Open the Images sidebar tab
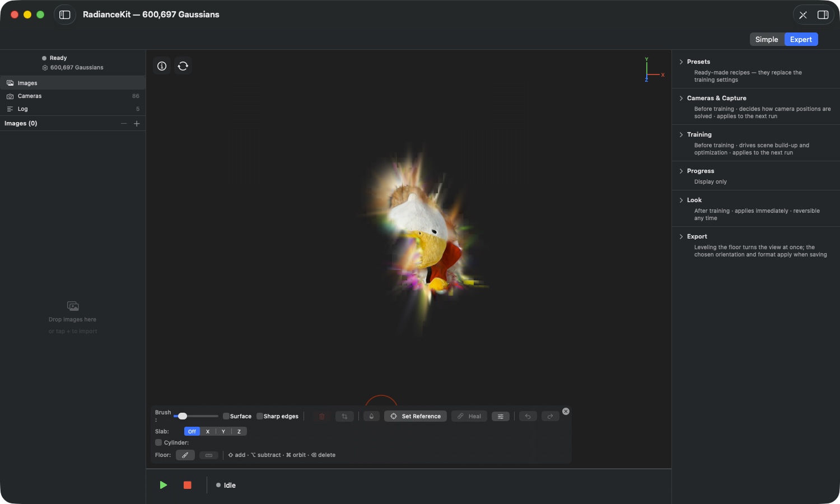Screen dimensions: 840x504 (x=73, y=83)
